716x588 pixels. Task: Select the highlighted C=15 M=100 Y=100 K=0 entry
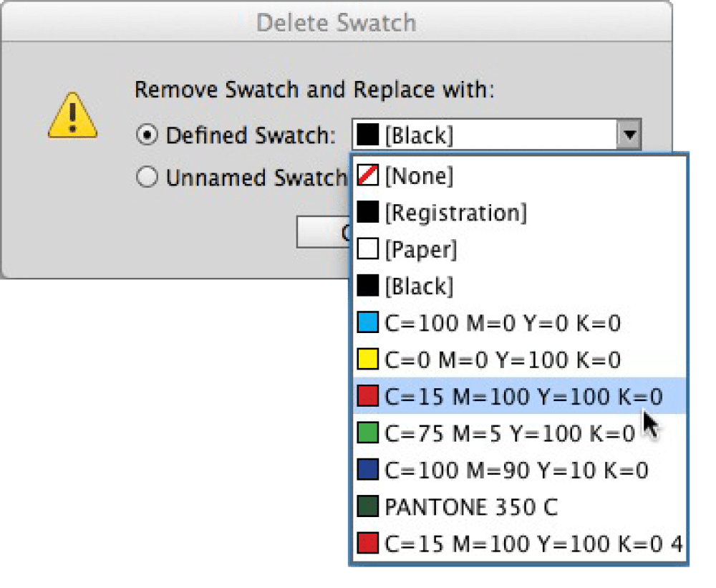coord(523,397)
